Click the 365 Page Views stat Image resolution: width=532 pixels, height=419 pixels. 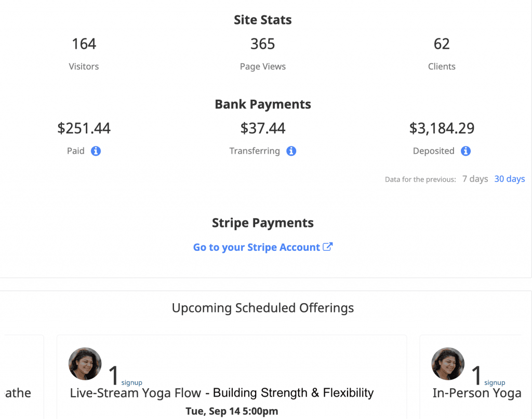[x=262, y=53]
